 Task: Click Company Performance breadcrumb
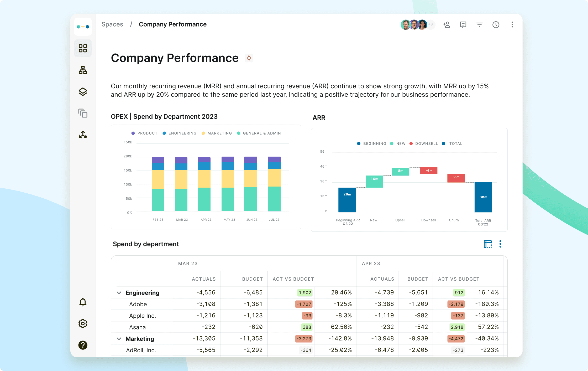pyautogui.click(x=173, y=24)
